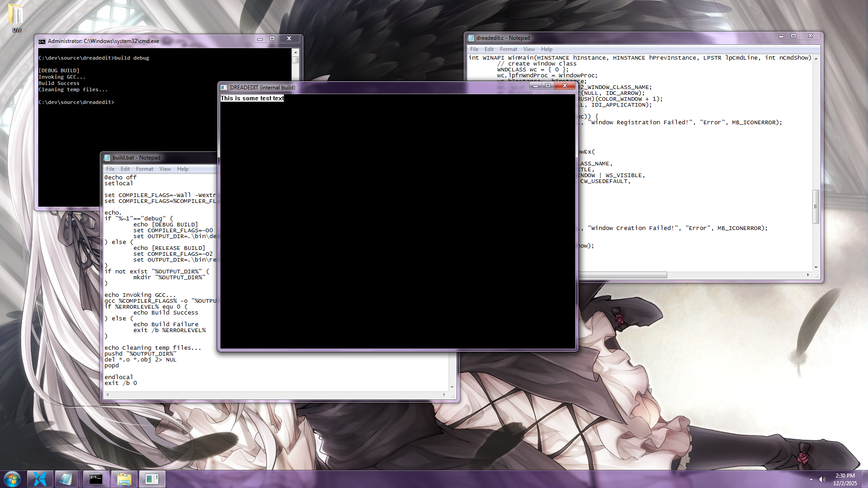Switch to cmd via taskbar icon
Screen dimensions: 868x488
96,479
